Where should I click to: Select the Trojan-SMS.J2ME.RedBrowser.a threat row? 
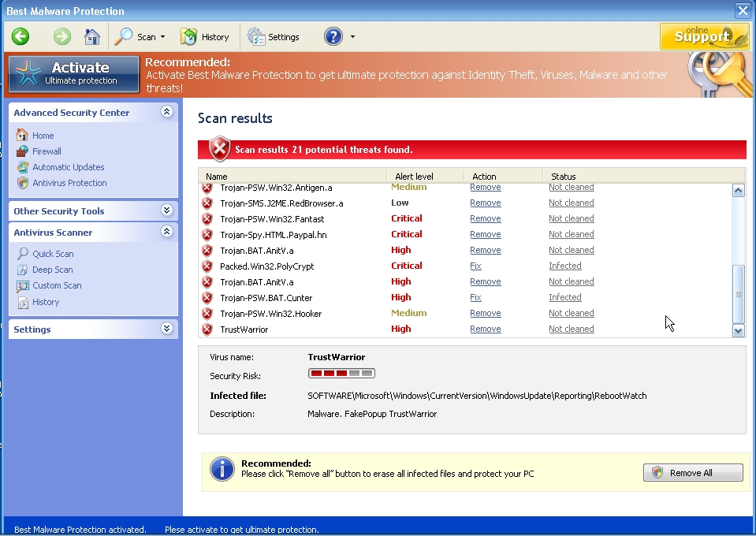pyautogui.click(x=465, y=203)
